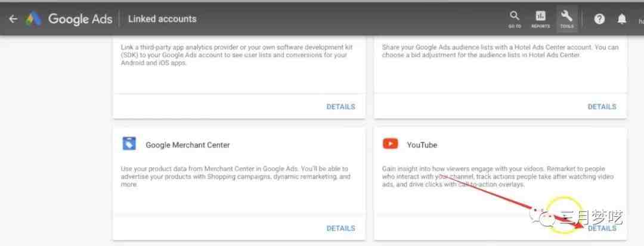This screenshot has width=644, height=246.
Task: Open the notifications bell
Action: (622, 19)
